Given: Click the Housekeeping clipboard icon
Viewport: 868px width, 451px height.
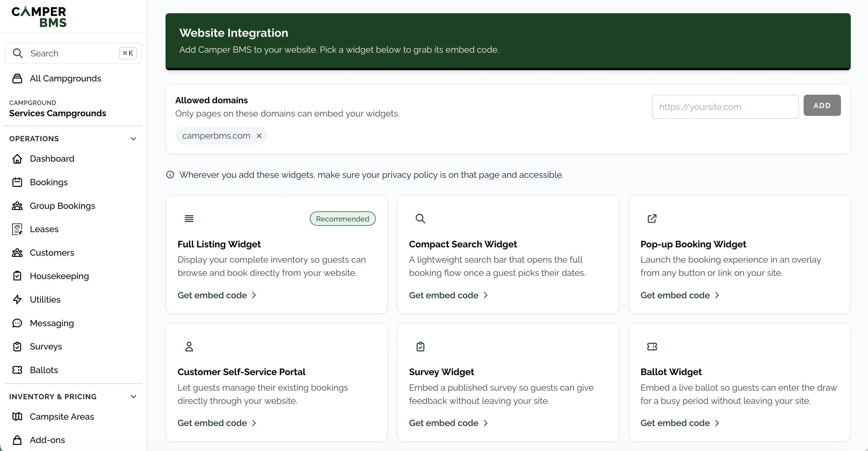Looking at the screenshot, I should pyautogui.click(x=17, y=276).
